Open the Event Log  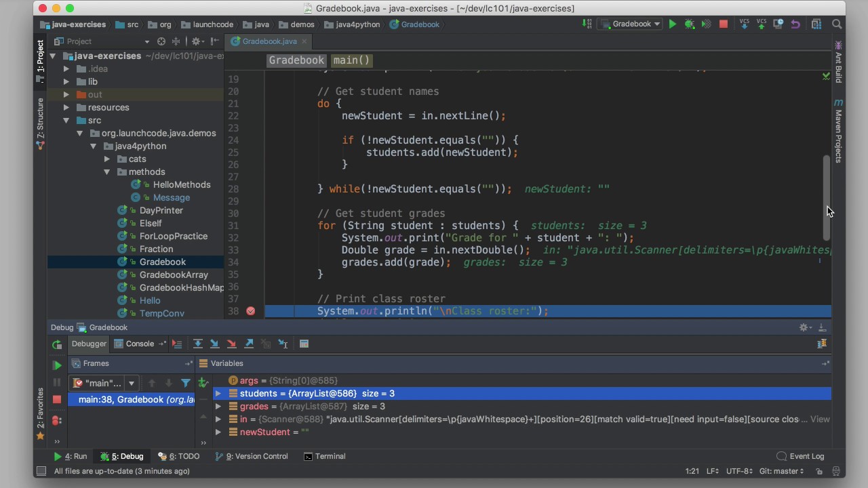pos(800,456)
